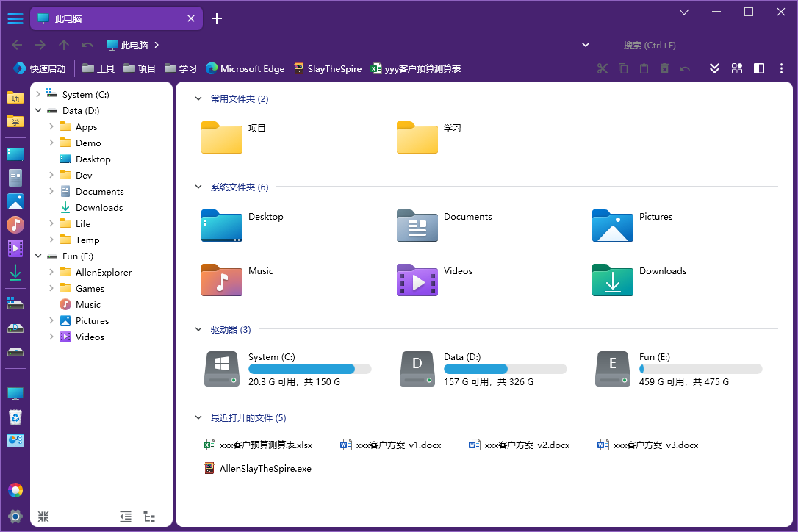Image resolution: width=798 pixels, height=532 pixels.
Task: Open the 项目 bookmark in toolbar
Action: tap(140, 68)
